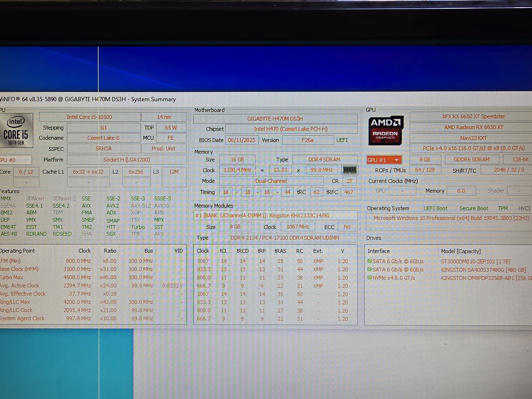This screenshot has height=399, width=532.
Task: Open the GPU #1 selector dropdown
Action: [384, 160]
